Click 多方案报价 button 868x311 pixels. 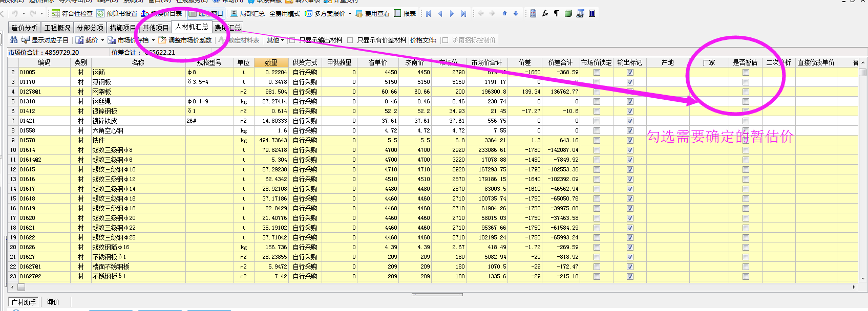[x=325, y=13]
